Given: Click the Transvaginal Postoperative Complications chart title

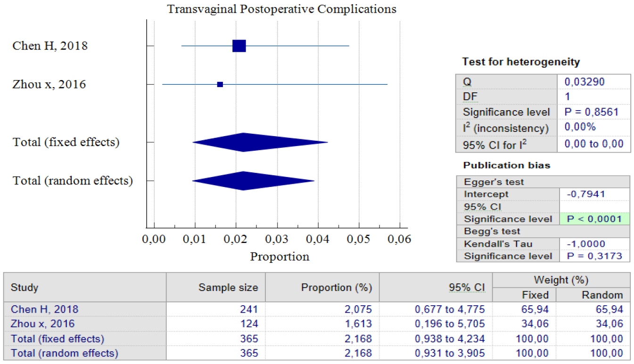Looking at the screenshot, I should [281, 9].
